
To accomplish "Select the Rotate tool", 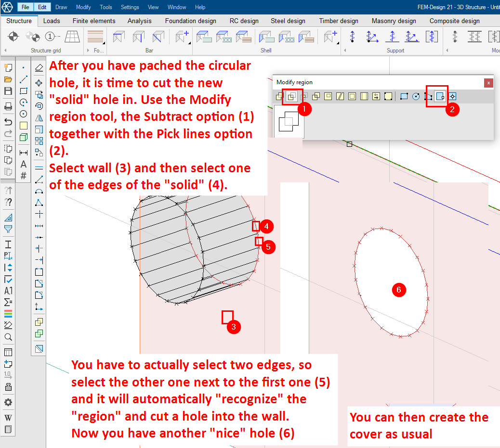I will point(39,106).
